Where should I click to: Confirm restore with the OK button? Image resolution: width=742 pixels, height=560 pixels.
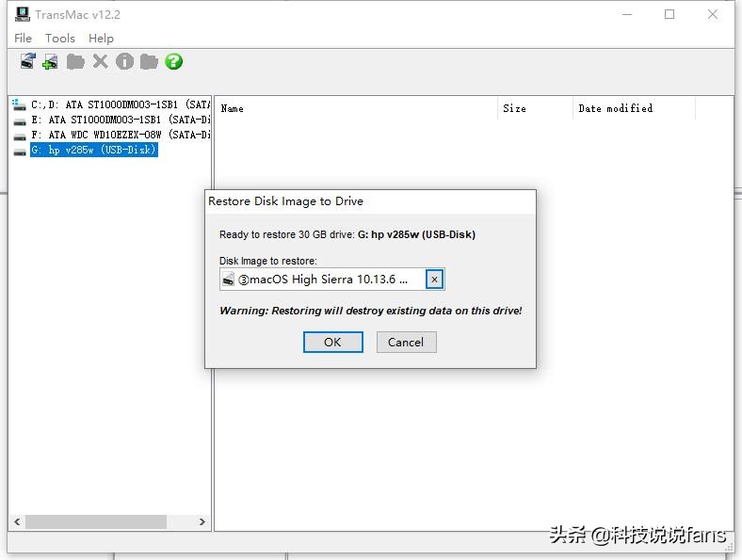pyautogui.click(x=333, y=342)
